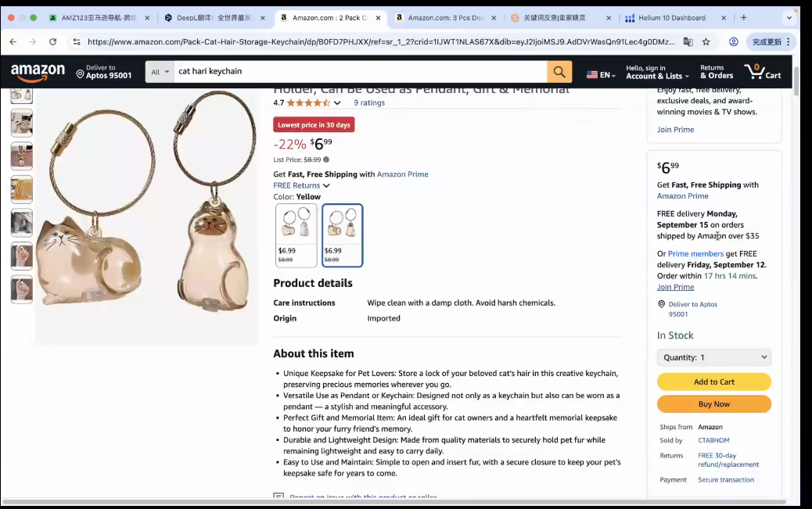Switch to the DeepL translate tab
Image resolution: width=812 pixels, height=509 pixels.
214,18
